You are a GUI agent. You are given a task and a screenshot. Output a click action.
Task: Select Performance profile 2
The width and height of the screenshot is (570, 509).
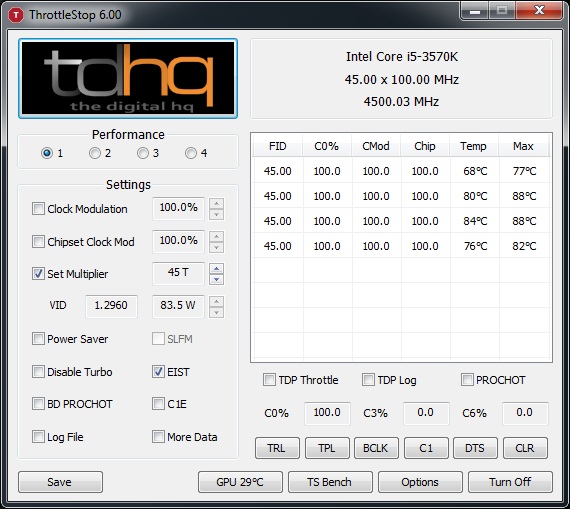pos(95,153)
